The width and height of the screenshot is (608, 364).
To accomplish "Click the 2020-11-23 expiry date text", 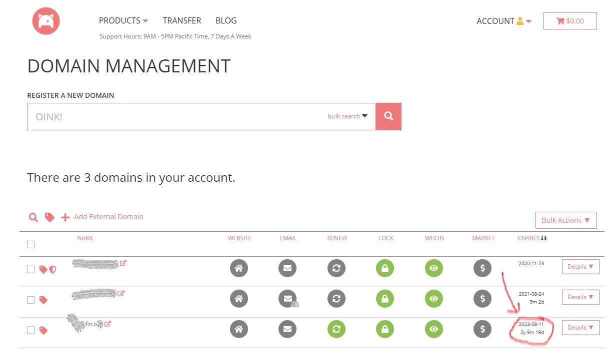I will (x=531, y=263).
